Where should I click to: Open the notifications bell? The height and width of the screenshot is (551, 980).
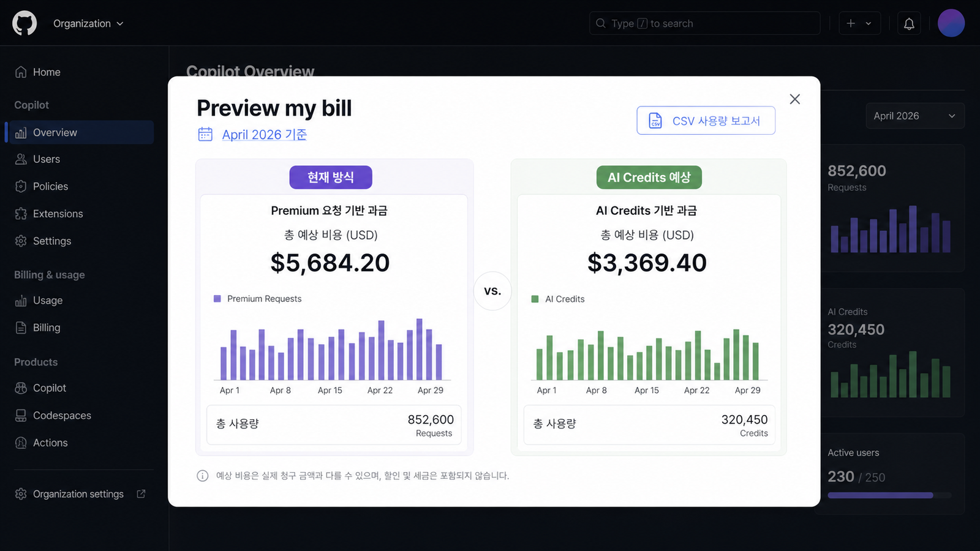coord(909,23)
